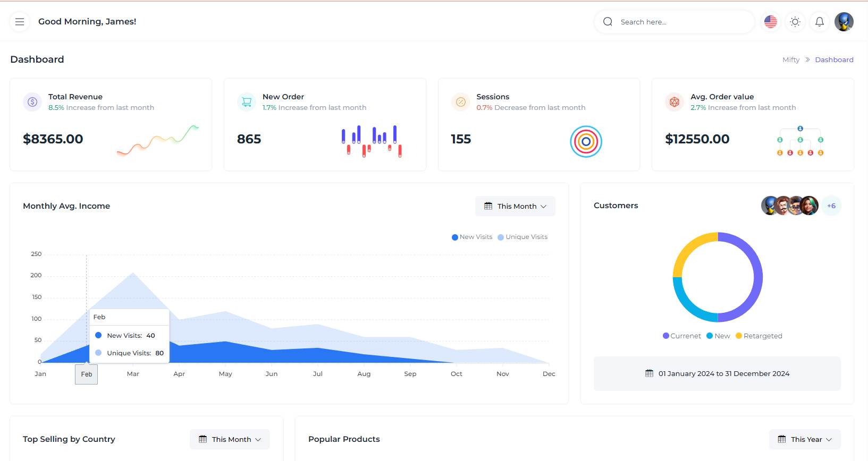Select the customers date range field
868x461 pixels.
point(717,374)
